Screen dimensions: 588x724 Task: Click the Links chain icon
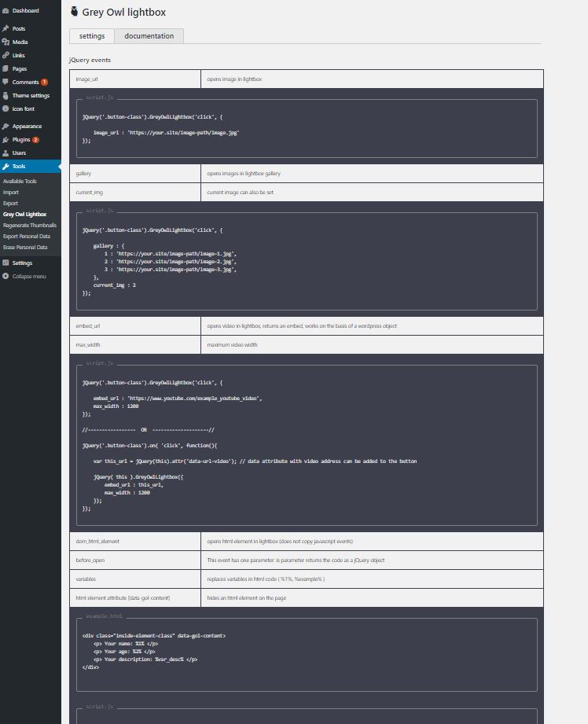6,55
